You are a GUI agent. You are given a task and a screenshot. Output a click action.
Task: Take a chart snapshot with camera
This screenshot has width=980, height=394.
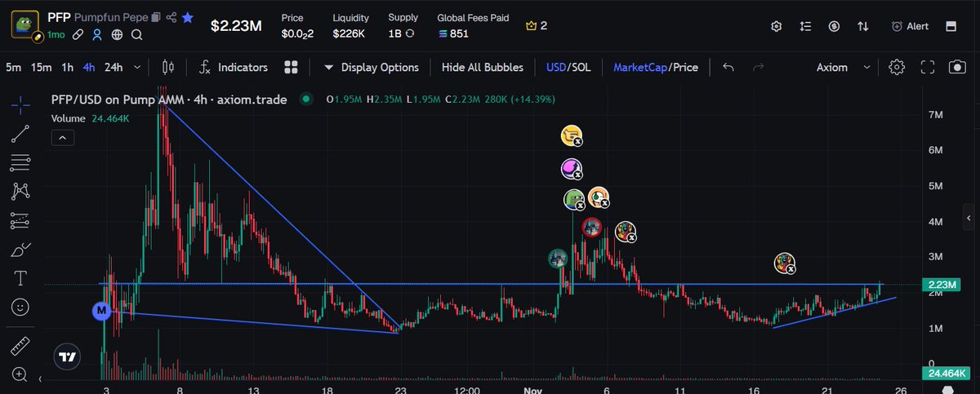956,67
